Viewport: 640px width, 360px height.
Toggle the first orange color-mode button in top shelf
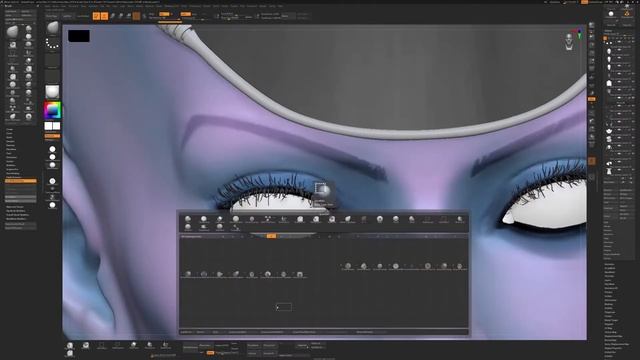(164, 14)
